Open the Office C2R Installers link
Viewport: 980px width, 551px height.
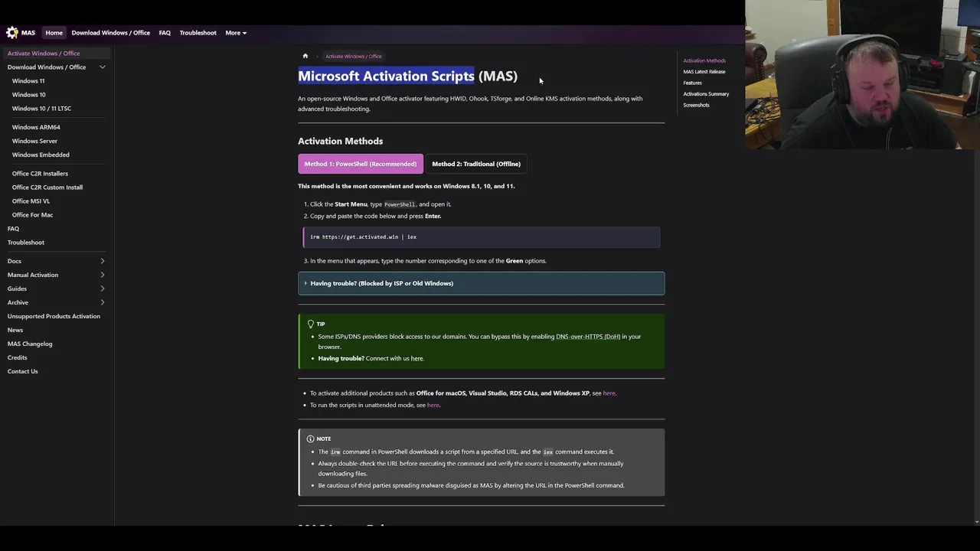pyautogui.click(x=40, y=174)
